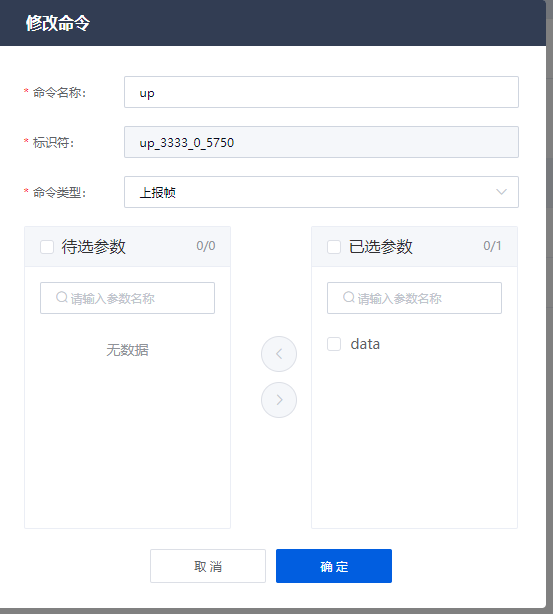This screenshot has height=614, width=553.
Task: Click the 待选参数 parameter name search field
Action: pyautogui.click(x=127, y=298)
